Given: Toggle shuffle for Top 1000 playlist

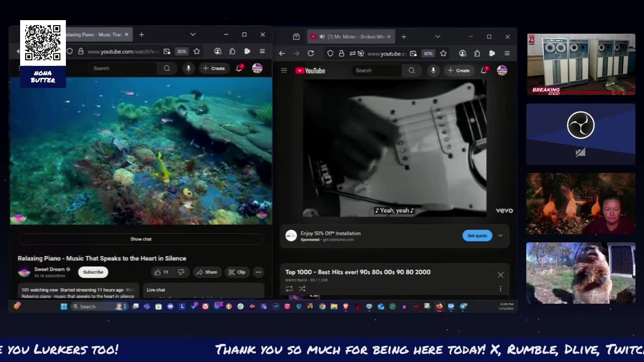Looking at the screenshot, I should point(302,289).
